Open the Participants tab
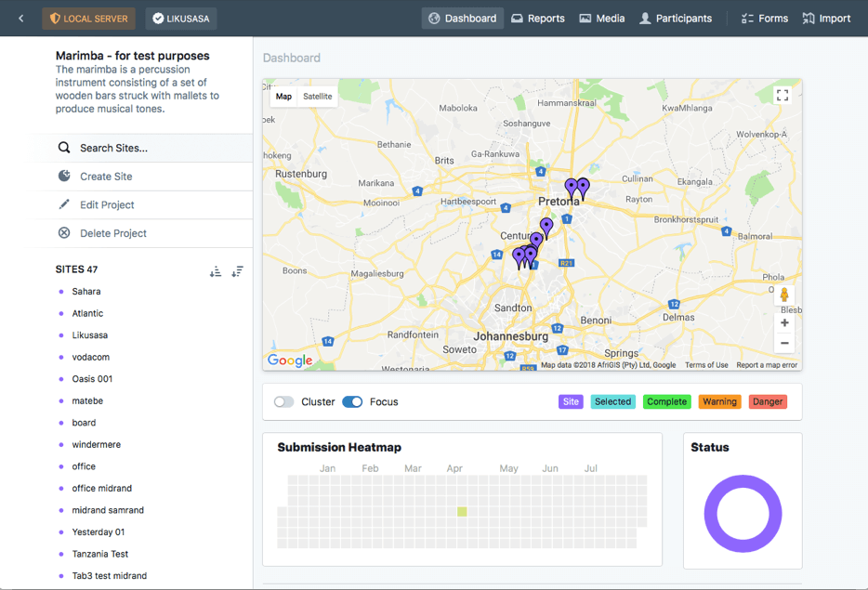This screenshot has height=590, width=868. [x=675, y=19]
